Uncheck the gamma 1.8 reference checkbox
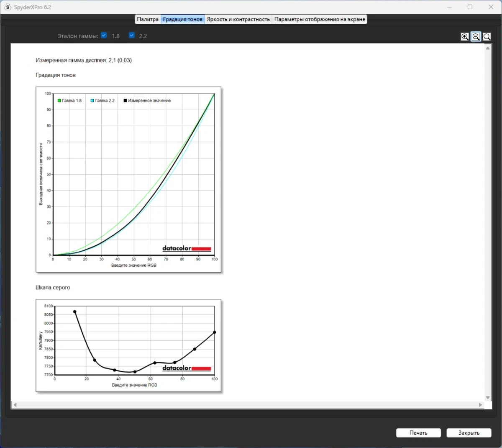 click(x=104, y=36)
